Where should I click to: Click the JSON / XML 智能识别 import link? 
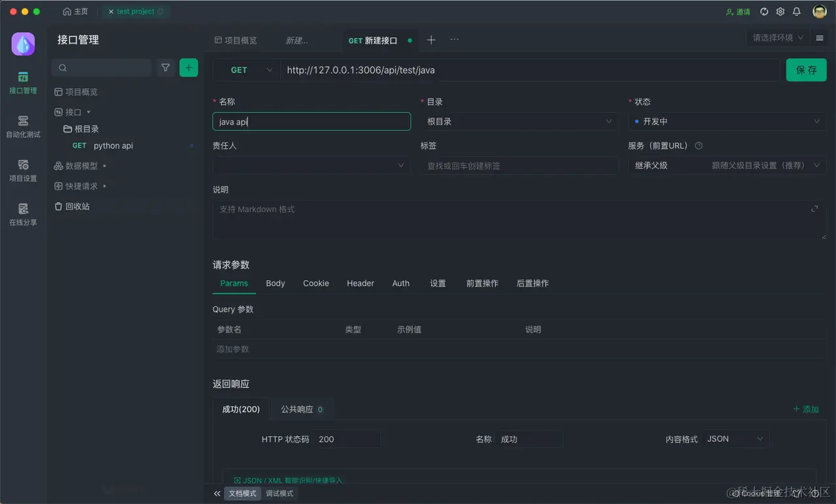(288, 480)
